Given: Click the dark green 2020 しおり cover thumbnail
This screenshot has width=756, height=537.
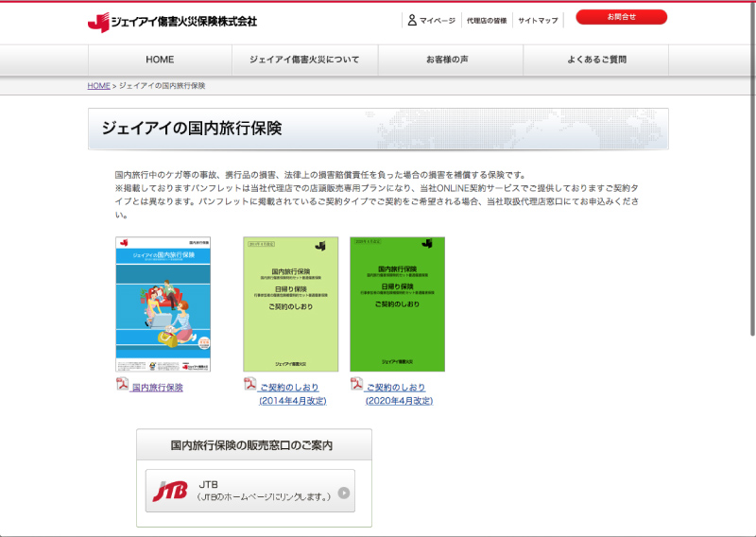Looking at the screenshot, I should (397, 304).
